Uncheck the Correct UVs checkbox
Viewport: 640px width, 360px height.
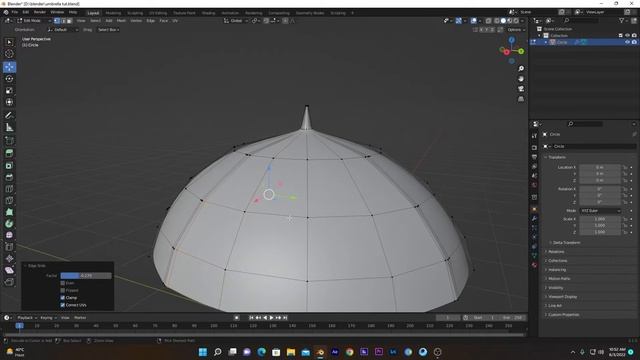[x=62, y=305]
